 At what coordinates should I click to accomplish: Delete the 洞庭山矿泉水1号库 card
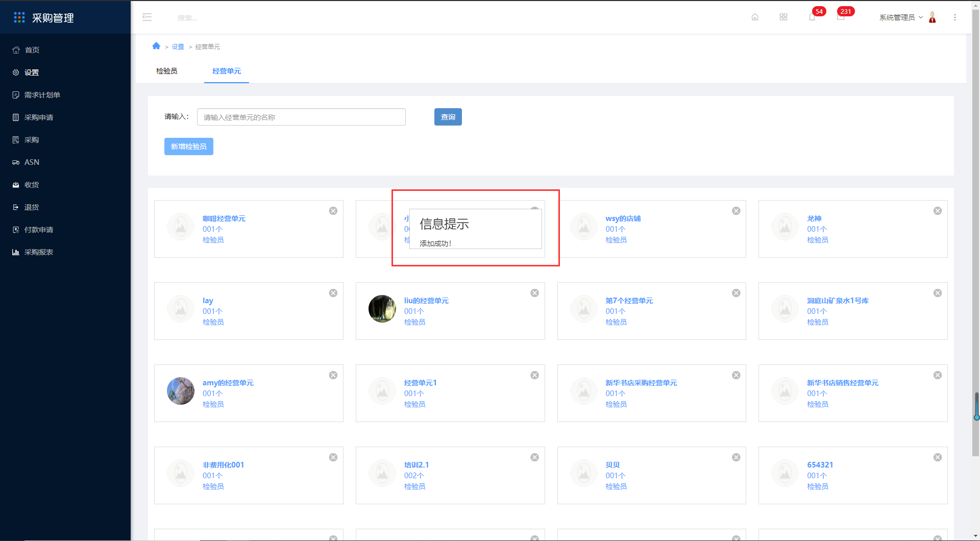pyautogui.click(x=938, y=293)
